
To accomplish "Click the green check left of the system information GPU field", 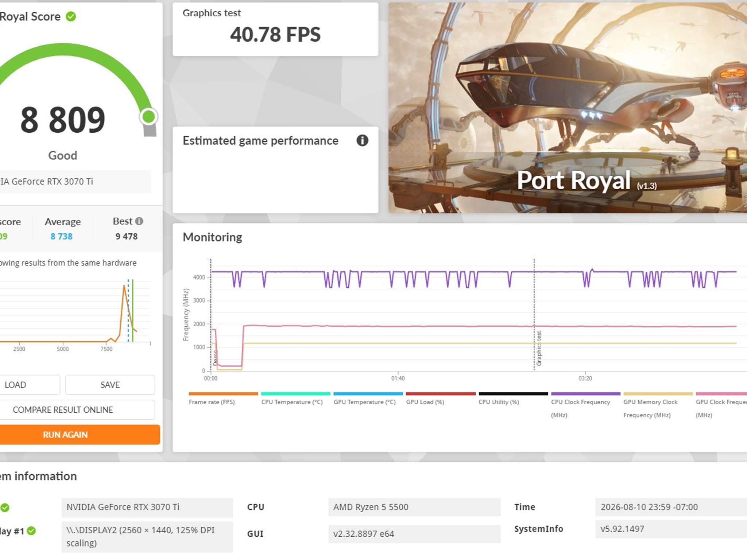I will pos(5,507).
